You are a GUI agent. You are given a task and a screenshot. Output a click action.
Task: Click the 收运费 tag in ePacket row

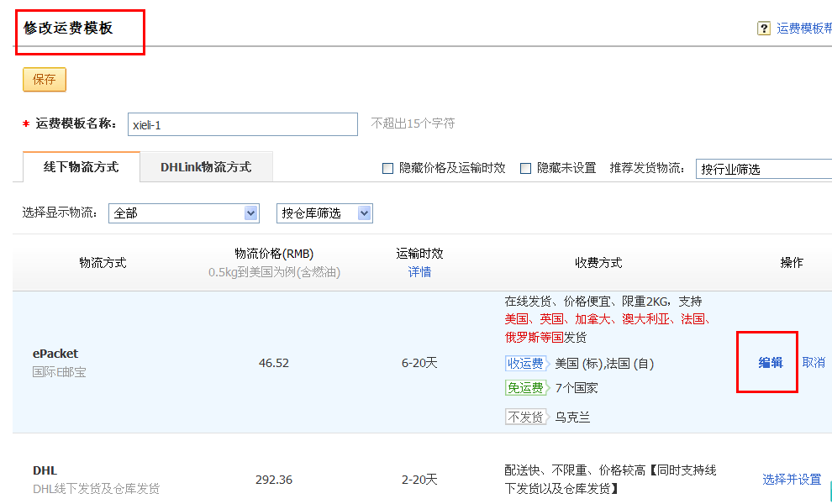[525, 364]
